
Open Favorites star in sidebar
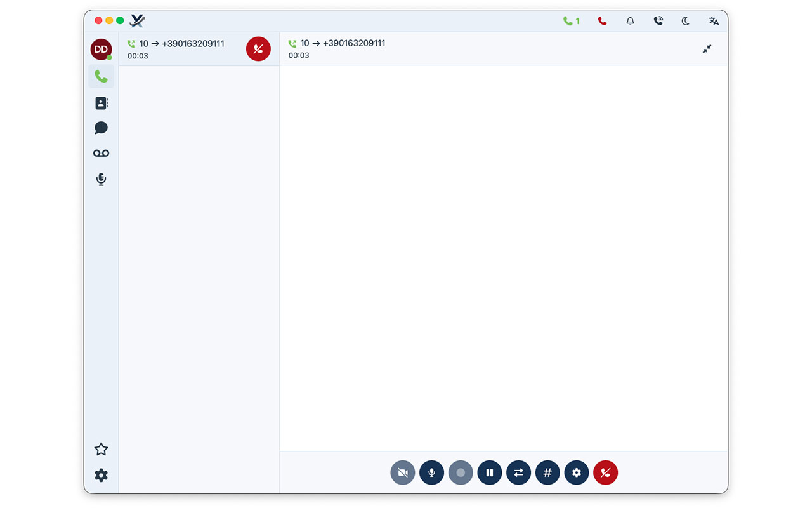coord(101,450)
